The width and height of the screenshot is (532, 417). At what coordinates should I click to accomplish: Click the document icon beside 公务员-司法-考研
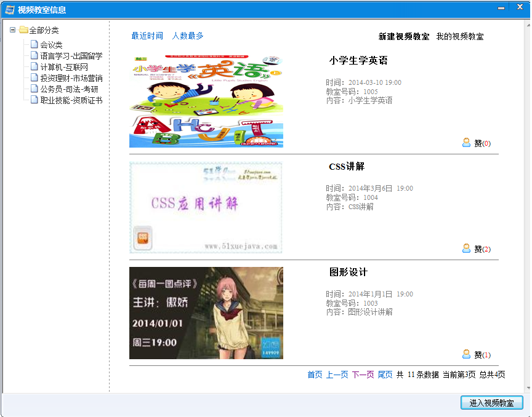[34, 89]
